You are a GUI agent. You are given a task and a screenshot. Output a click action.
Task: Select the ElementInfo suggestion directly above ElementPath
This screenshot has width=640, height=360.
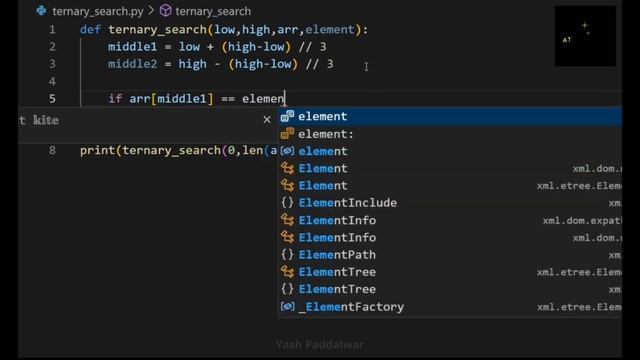click(x=450, y=238)
